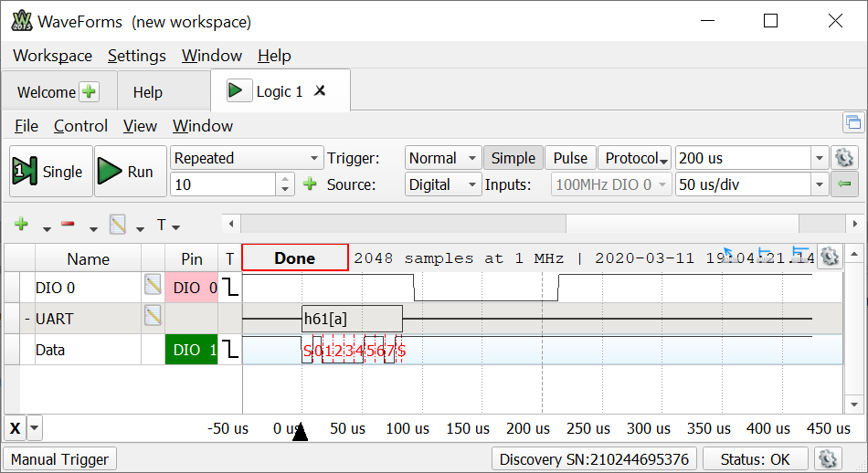The height and width of the screenshot is (473, 868).
Task: Open waveform view settings gear icon
Action: coord(830,257)
